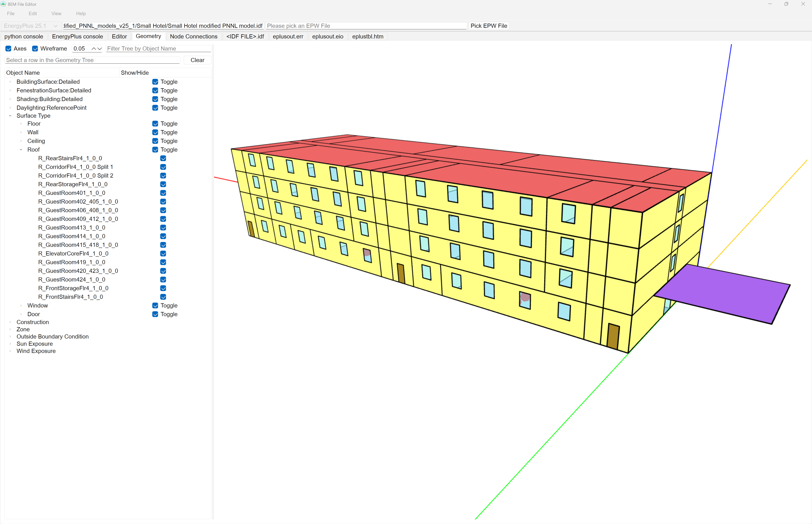Collapse the Surface Type tree node
This screenshot has height=524, width=812.
pyautogui.click(x=10, y=116)
